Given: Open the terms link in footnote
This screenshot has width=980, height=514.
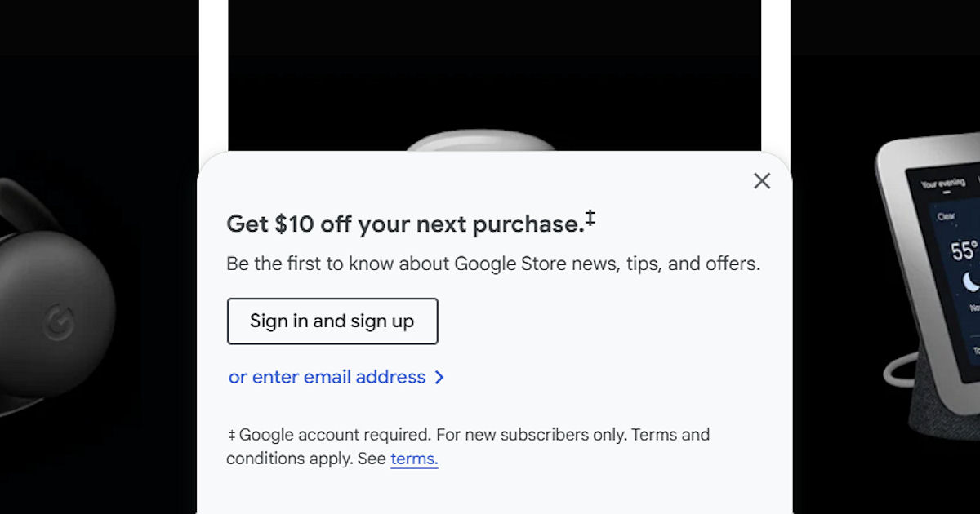Looking at the screenshot, I should [414, 459].
